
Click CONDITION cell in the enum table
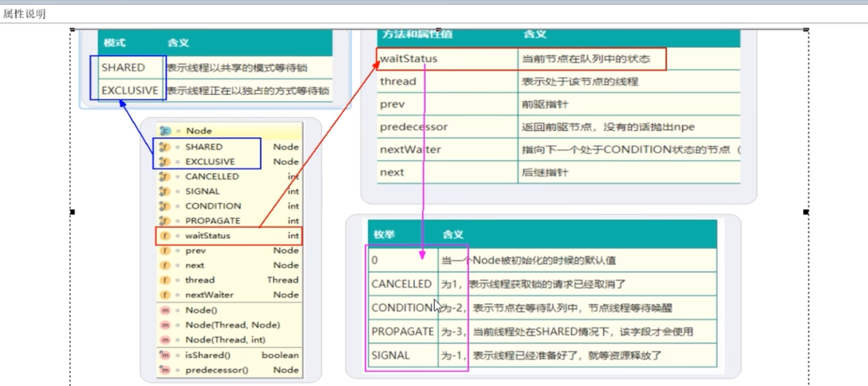pos(403,308)
